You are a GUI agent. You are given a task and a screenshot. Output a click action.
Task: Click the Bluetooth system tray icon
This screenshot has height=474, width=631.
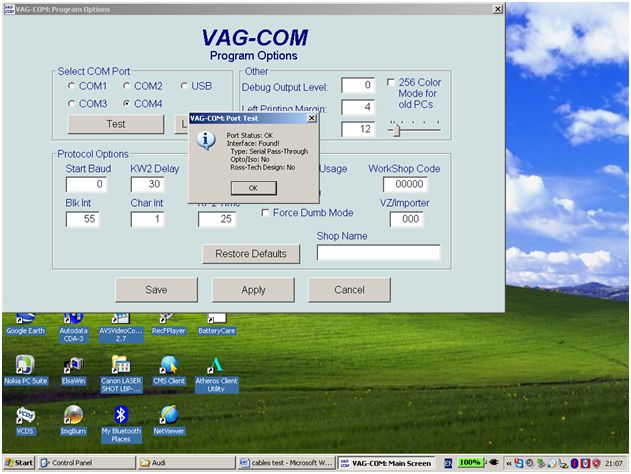click(574, 463)
